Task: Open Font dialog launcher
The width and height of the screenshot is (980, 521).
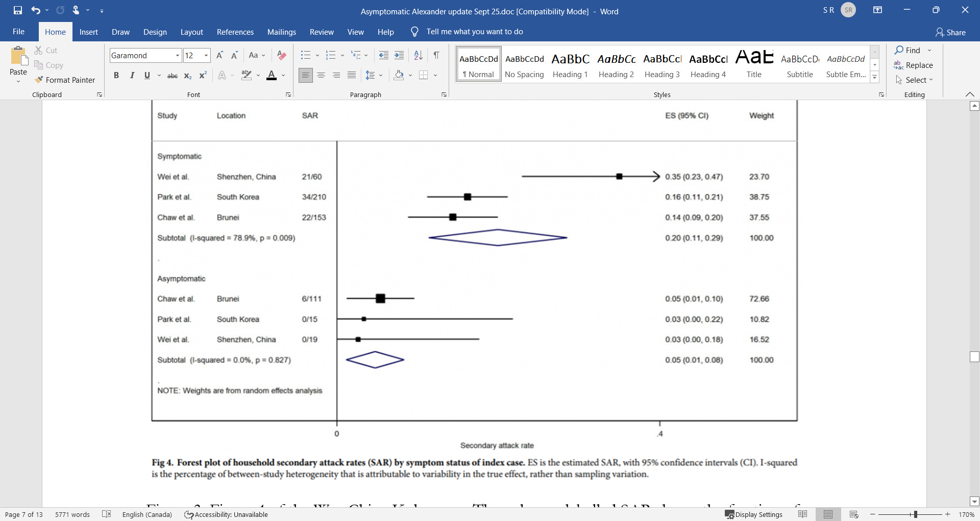Action: coord(288,94)
